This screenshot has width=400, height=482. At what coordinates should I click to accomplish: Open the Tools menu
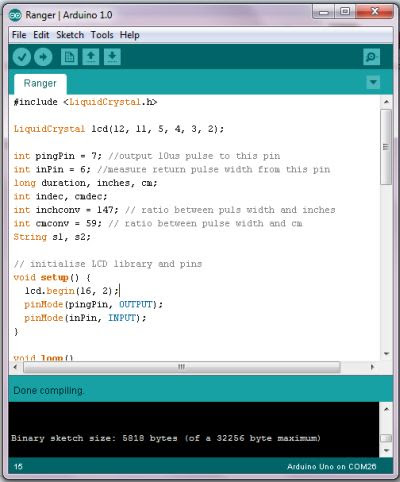click(102, 35)
